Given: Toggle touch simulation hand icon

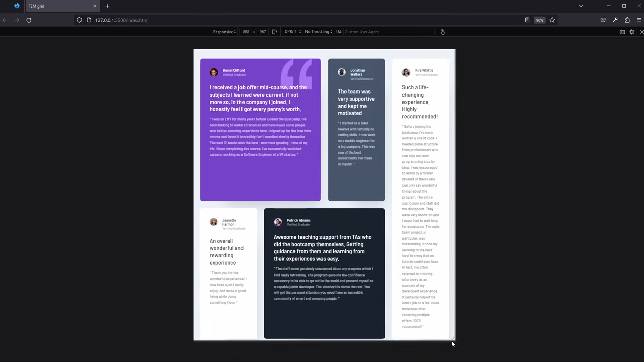Looking at the screenshot, I should click(x=442, y=32).
